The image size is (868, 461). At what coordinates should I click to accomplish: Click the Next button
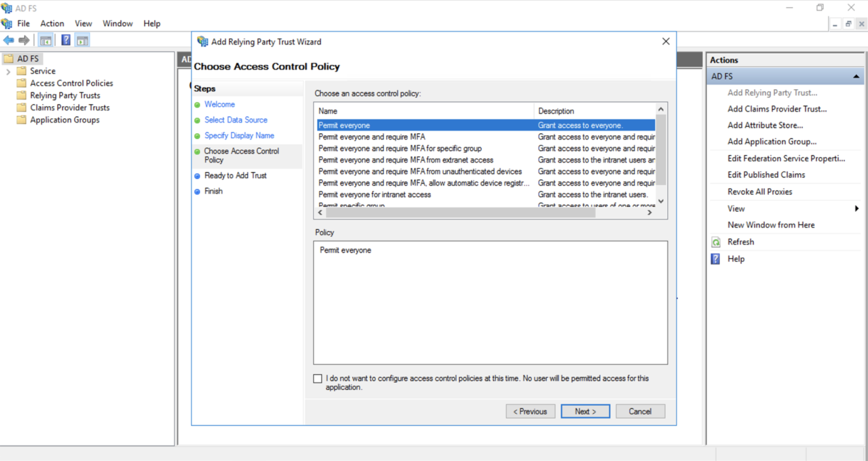point(585,411)
